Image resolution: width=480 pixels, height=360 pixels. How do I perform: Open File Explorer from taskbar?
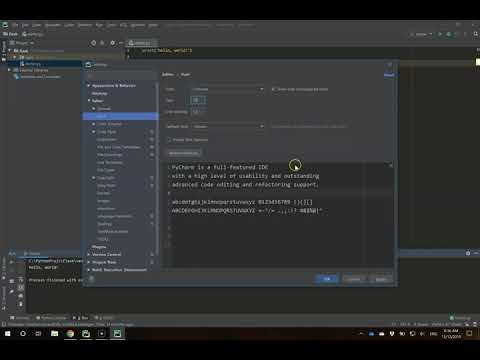54,333
